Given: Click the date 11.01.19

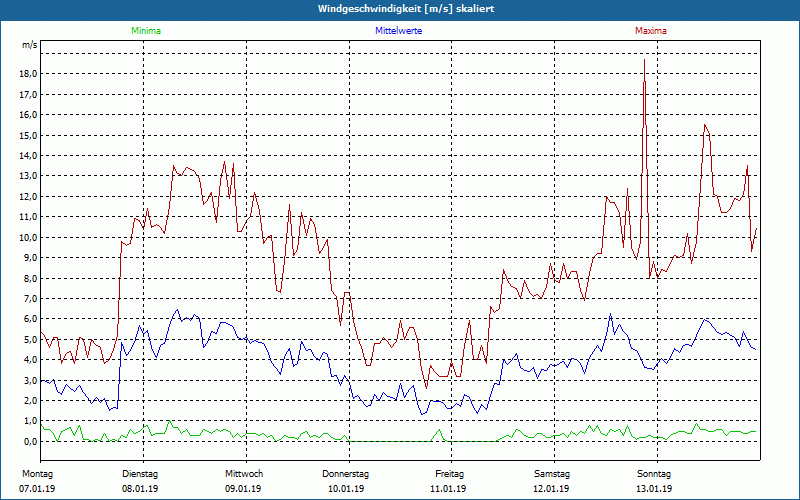Looking at the screenshot, I should coord(448,488).
